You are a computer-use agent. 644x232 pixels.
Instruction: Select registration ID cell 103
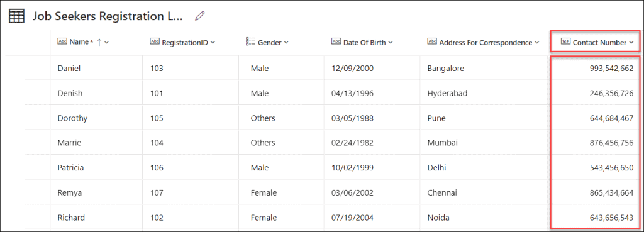[157, 68]
